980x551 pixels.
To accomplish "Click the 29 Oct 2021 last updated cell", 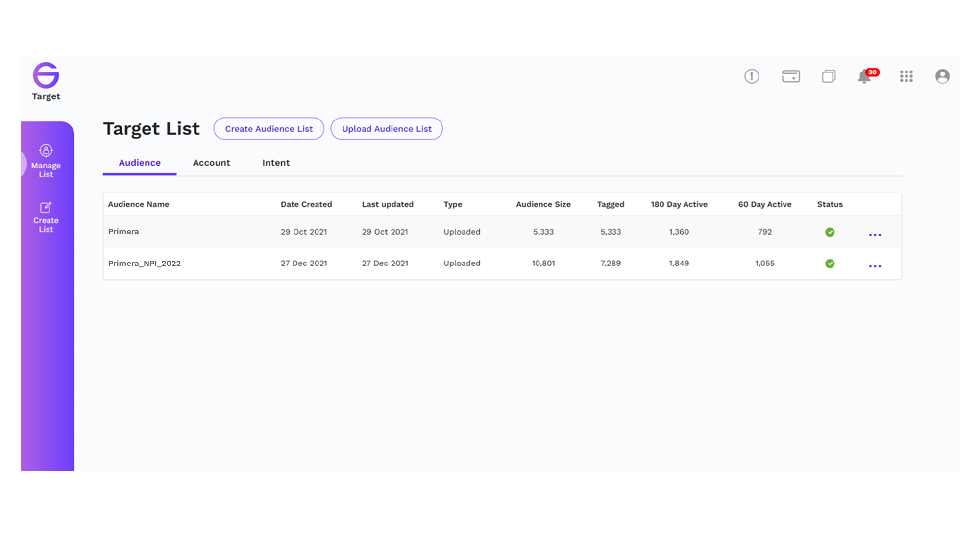I will click(x=385, y=232).
